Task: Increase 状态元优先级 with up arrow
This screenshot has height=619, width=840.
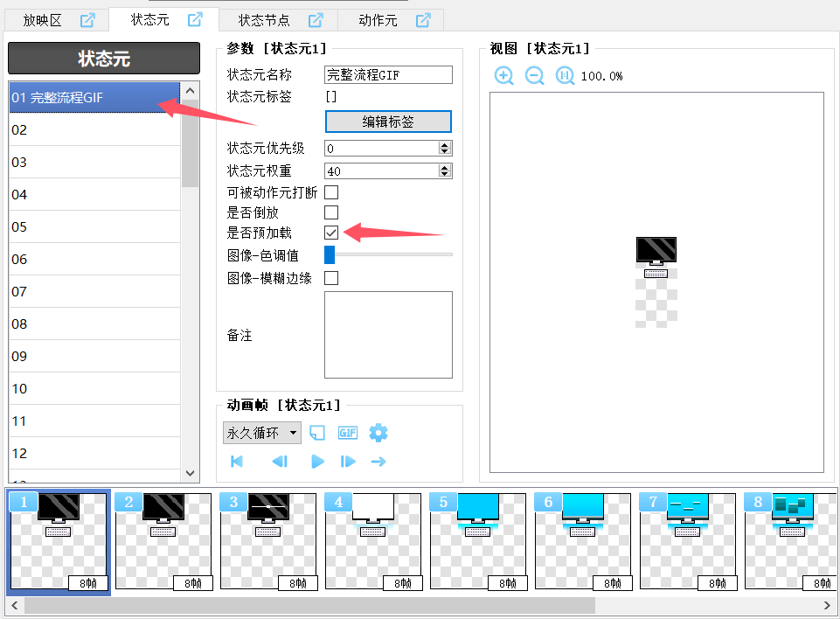Action: [445, 145]
